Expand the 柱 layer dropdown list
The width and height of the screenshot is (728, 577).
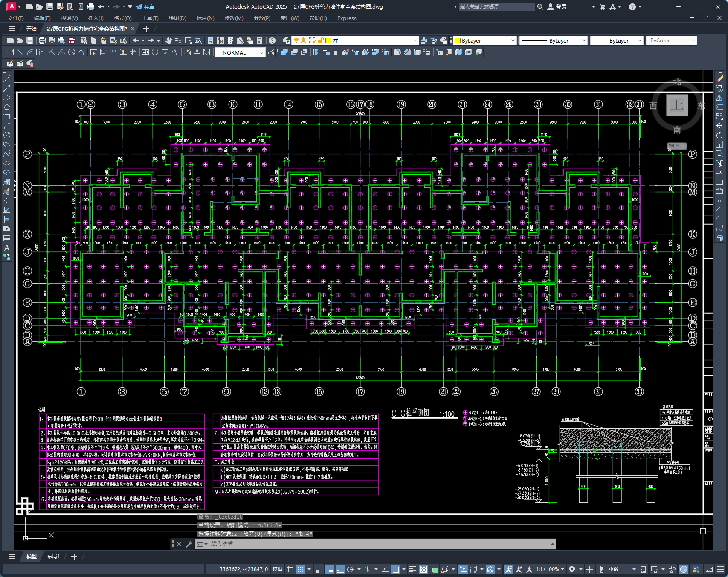pyautogui.click(x=415, y=40)
